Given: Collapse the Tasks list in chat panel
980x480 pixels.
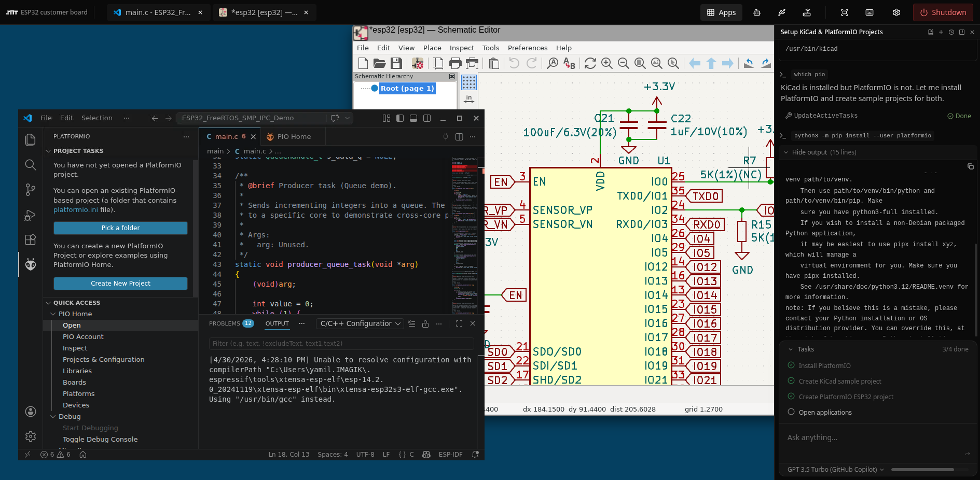Looking at the screenshot, I should pos(791,349).
